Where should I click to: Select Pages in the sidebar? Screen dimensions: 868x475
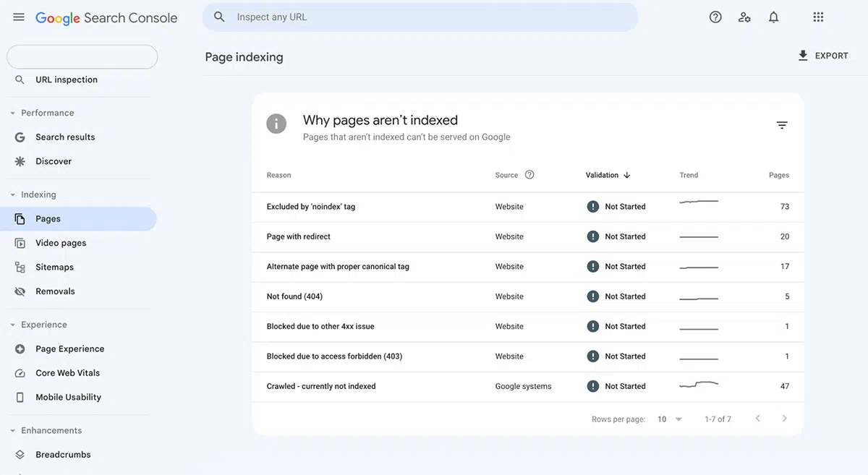click(78, 219)
